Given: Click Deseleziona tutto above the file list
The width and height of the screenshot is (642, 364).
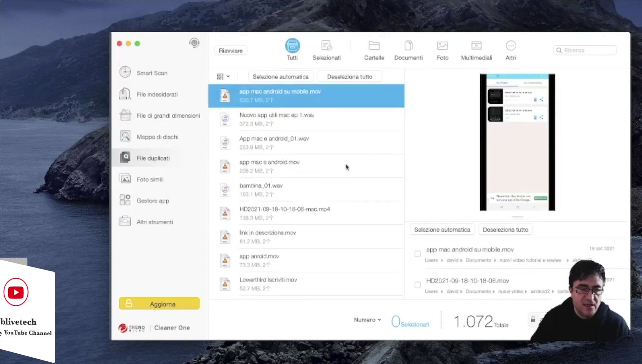Looking at the screenshot, I should click(x=349, y=76).
